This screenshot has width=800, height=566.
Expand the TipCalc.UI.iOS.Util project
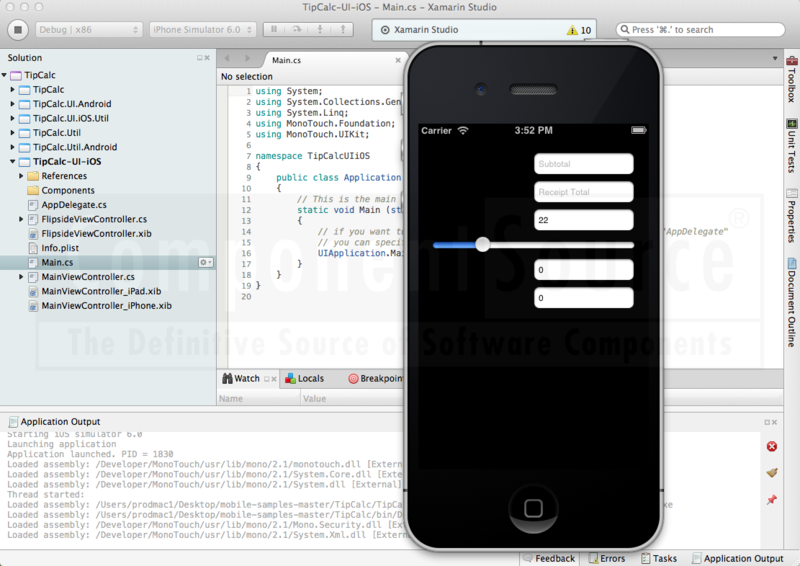pyautogui.click(x=13, y=118)
